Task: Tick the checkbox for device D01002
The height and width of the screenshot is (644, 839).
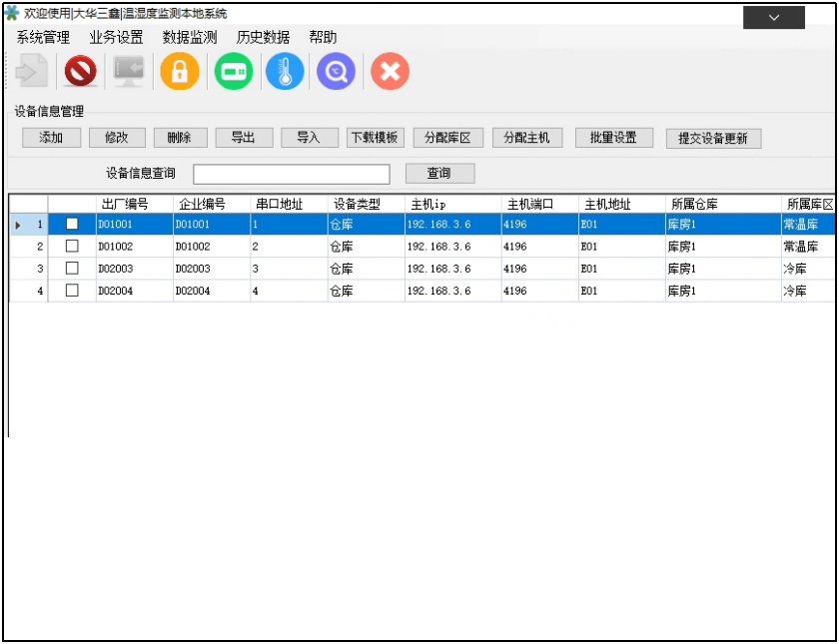Action: (x=72, y=247)
